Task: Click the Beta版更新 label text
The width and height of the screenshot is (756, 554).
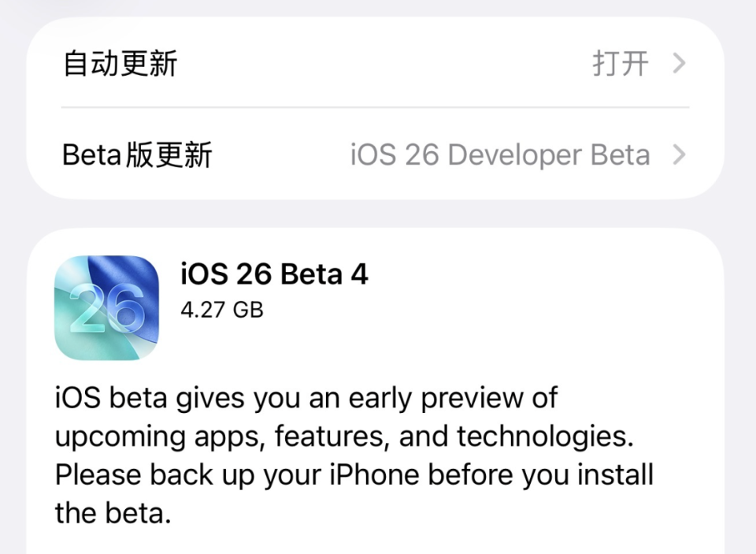Action: point(137,155)
